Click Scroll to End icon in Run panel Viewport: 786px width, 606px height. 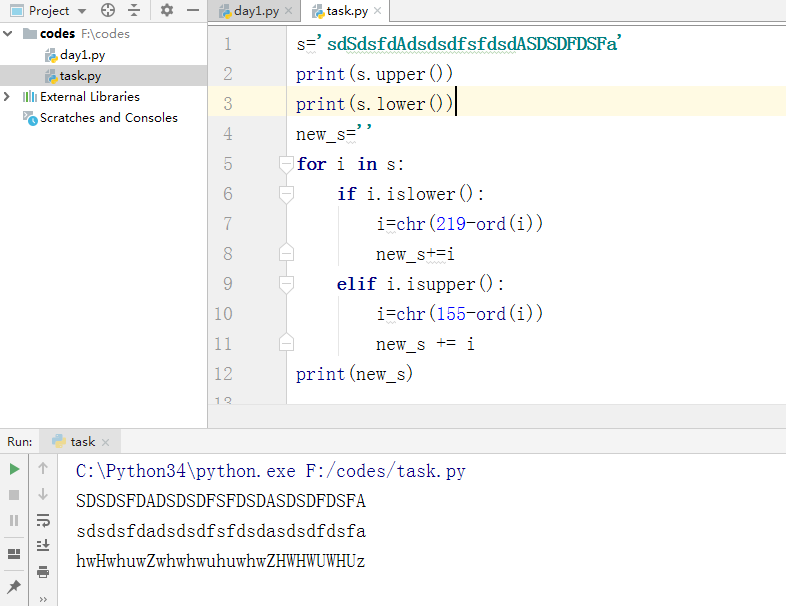click(43, 546)
